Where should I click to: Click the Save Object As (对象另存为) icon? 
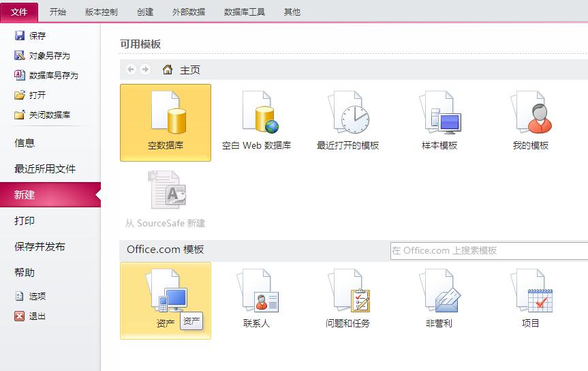pyautogui.click(x=20, y=55)
